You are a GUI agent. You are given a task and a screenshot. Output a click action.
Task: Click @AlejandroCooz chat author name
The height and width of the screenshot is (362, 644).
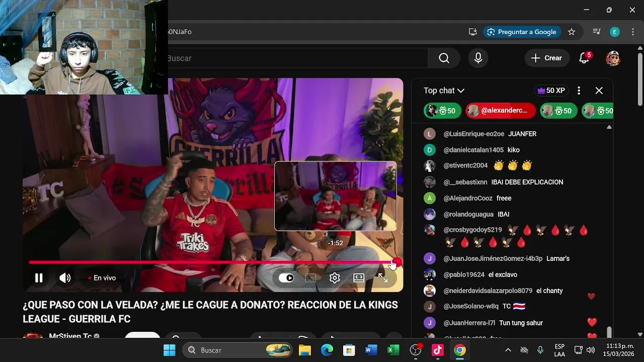coord(468,198)
